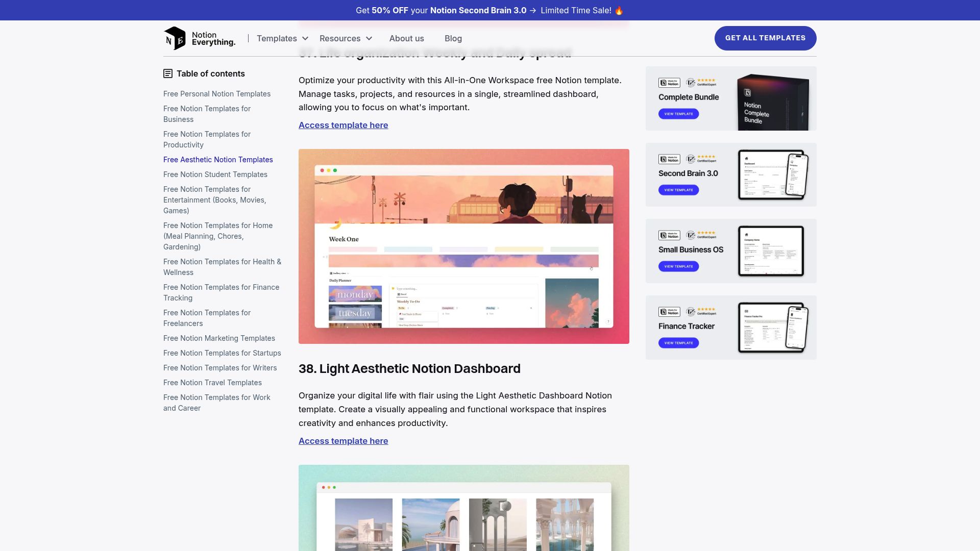Click the Finance Tracker card title
The width and height of the screenshot is (980, 551).
tap(687, 326)
